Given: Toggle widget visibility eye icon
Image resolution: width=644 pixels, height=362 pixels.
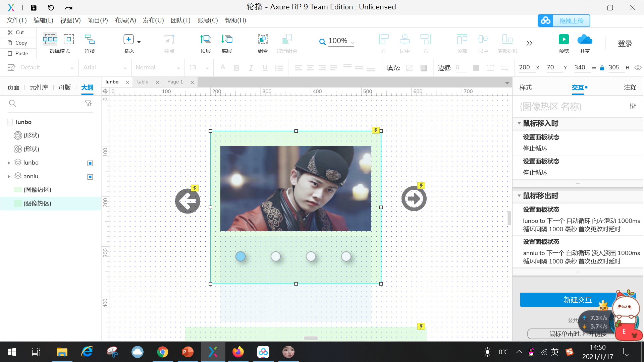Looking at the screenshot, I should coord(638,68).
